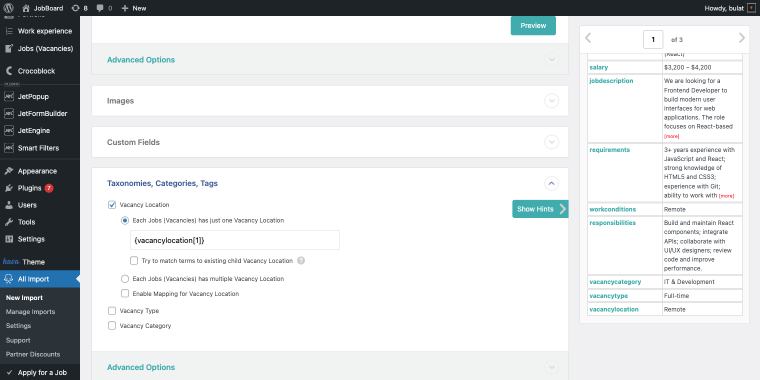Click the Work experience sidebar icon
Viewport: 760px width, 380px height.
pos(9,31)
